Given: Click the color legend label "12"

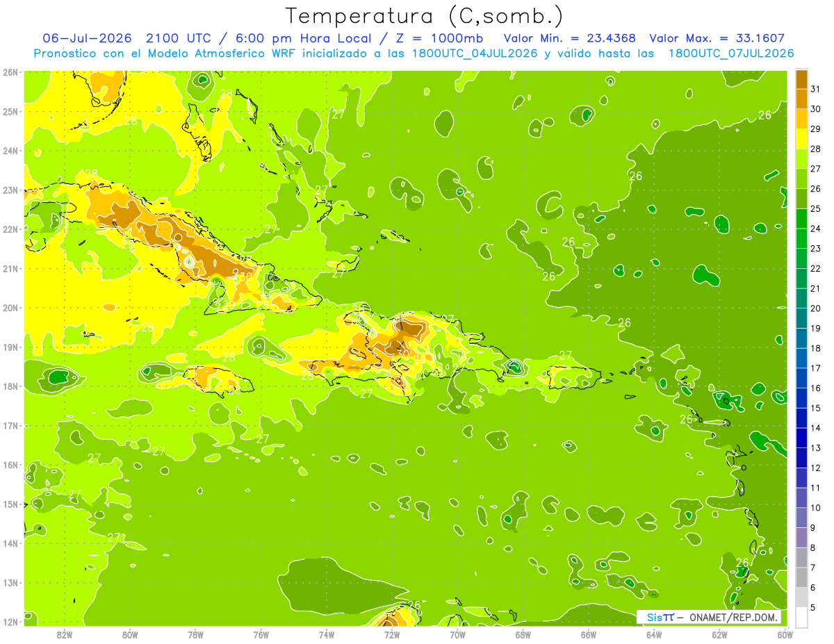Looking at the screenshot, I should [x=816, y=468].
